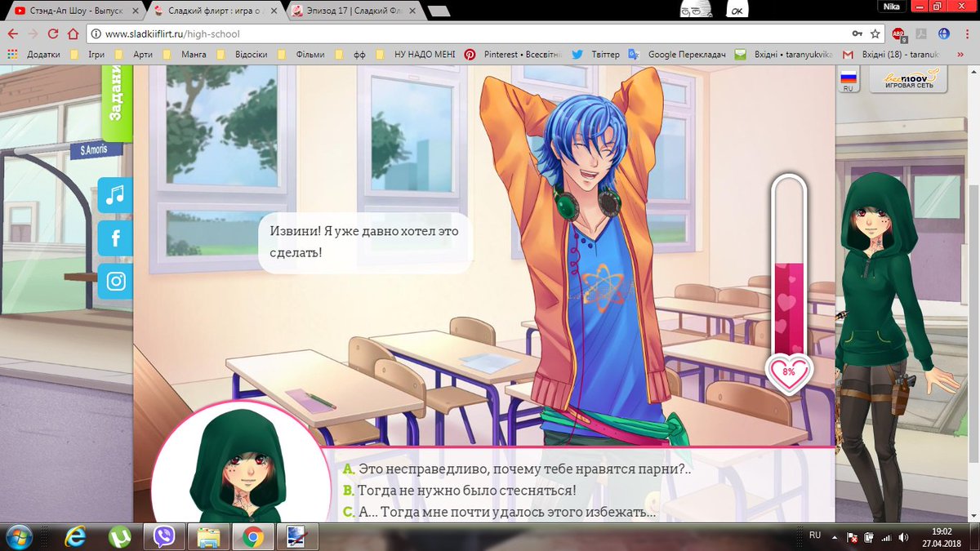
Task: Click the gray extension icon after ABP
Action: [921, 34]
